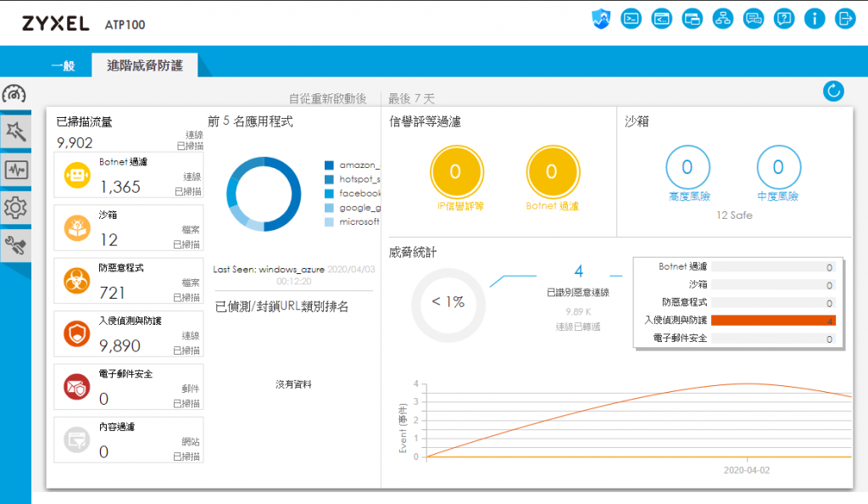This screenshot has width=868, height=504.
Task: Click the logout icon in header
Action: [845, 19]
